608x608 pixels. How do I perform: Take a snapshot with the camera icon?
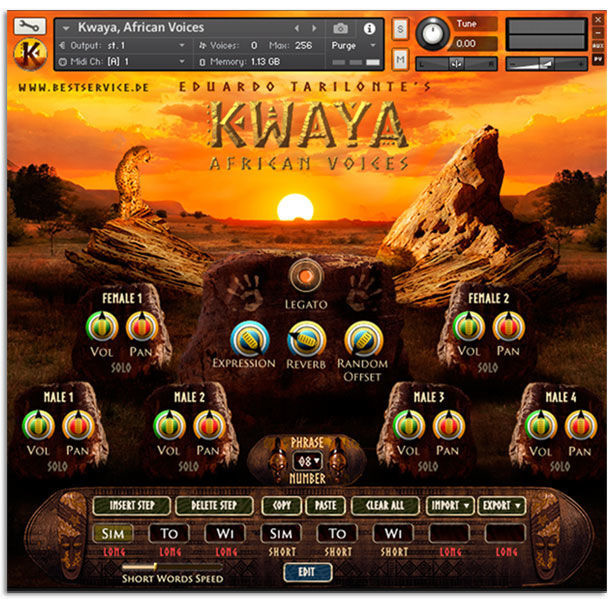click(x=340, y=28)
